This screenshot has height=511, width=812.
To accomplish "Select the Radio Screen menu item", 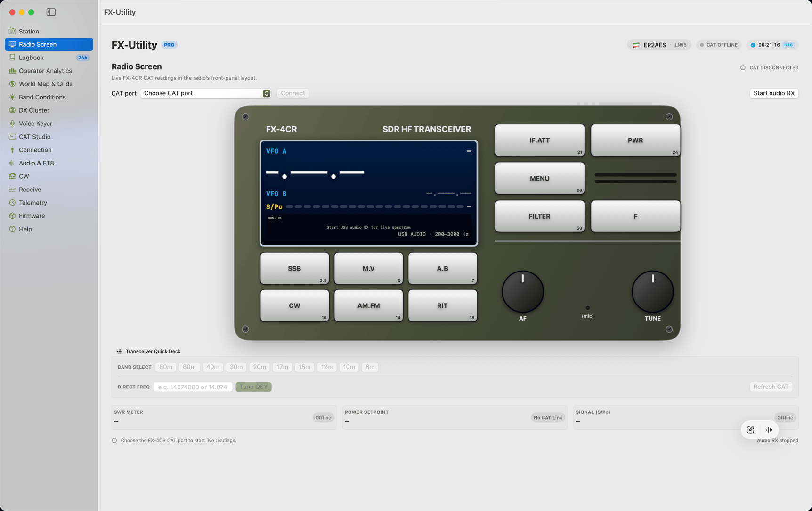I will coord(49,44).
